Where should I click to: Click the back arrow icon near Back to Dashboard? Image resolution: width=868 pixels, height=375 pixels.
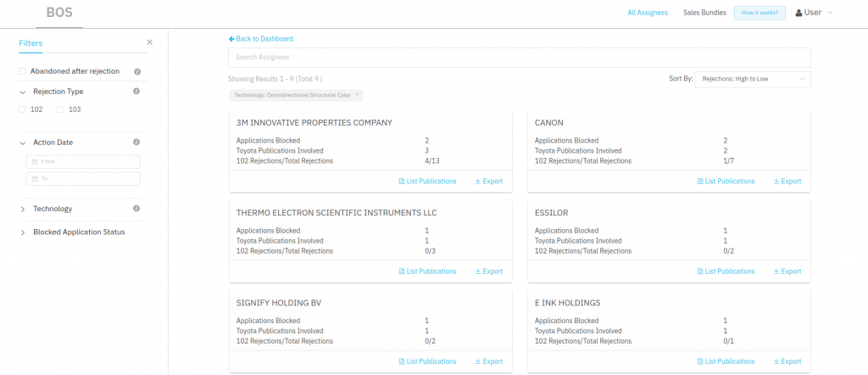click(231, 39)
